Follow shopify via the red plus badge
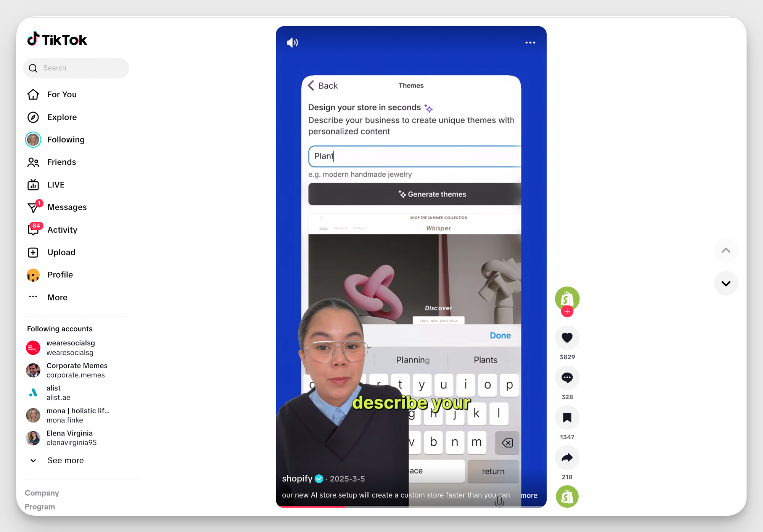This screenshot has height=532, width=763. (567, 311)
